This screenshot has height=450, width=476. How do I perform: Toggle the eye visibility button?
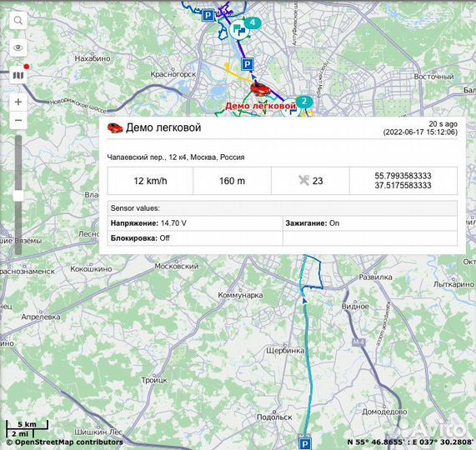[x=18, y=47]
